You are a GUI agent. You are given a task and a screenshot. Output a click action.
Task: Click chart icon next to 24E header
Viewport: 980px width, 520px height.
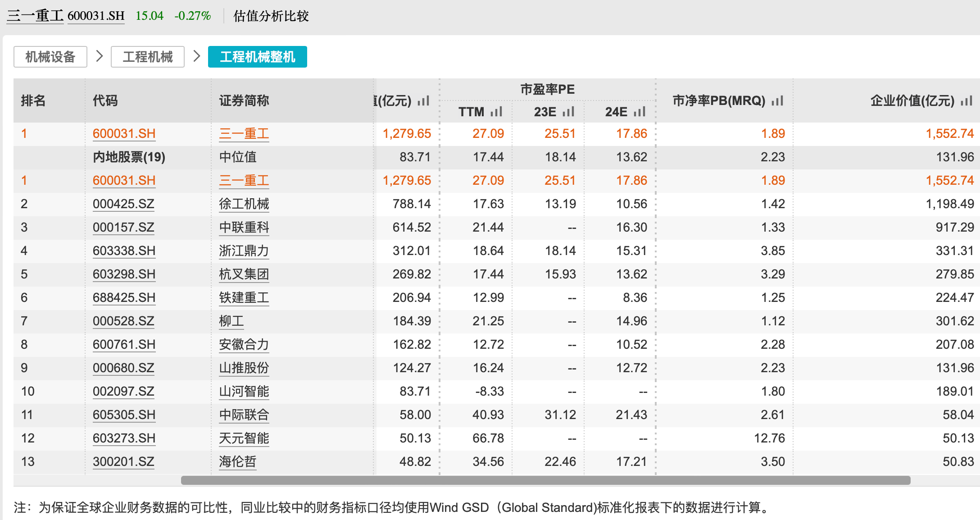pyautogui.click(x=640, y=111)
